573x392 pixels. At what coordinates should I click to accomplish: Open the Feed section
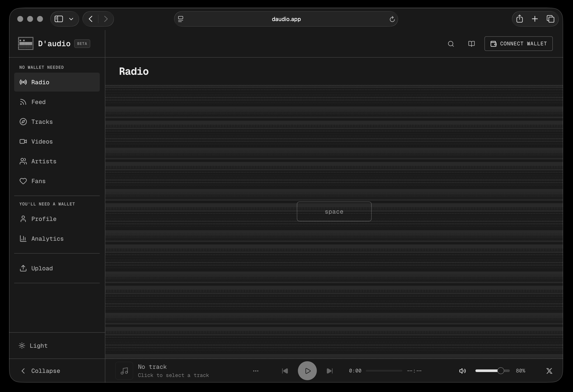pos(38,102)
